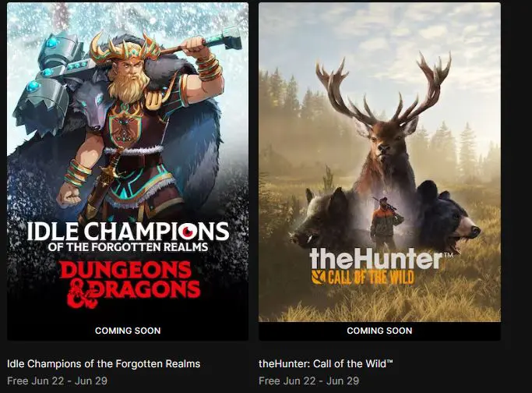532x393 pixels.
Task: Click the red Dungeons & Dragons logo text
Action: pyautogui.click(x=130, y=284)
